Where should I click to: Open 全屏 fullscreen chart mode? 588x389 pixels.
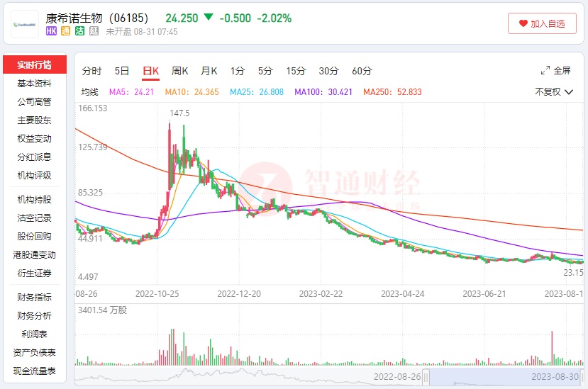[x=556, y=70]
